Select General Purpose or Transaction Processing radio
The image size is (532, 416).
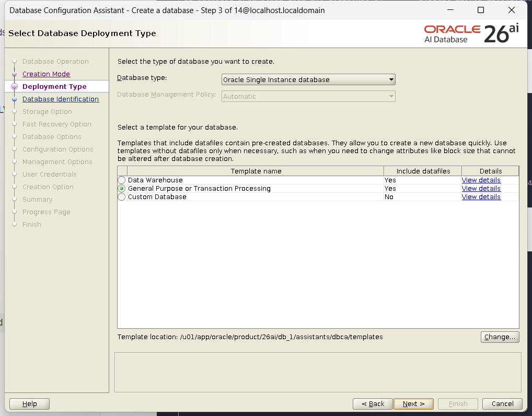point(121,189)
